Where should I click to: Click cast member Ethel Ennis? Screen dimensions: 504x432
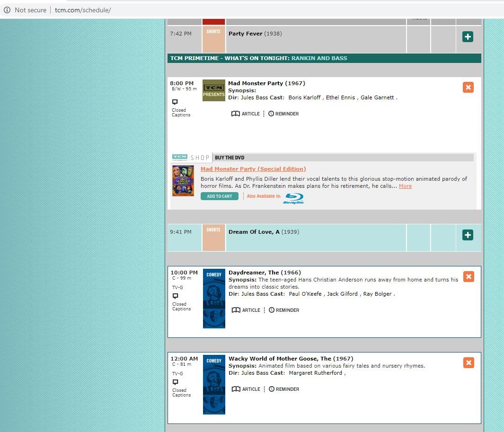click(340, 97)
